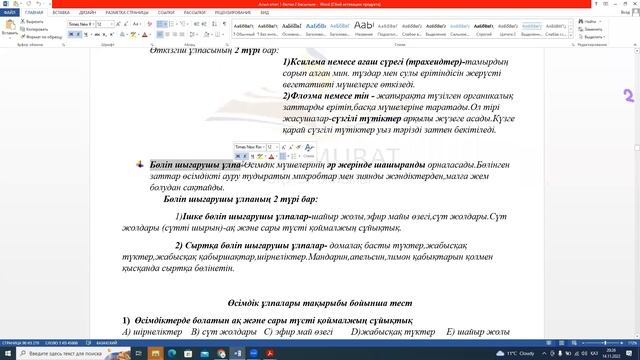640x360 pixels.
Task: Expand the Styles gallery more arrow
Action: click(x=571, y=36)
